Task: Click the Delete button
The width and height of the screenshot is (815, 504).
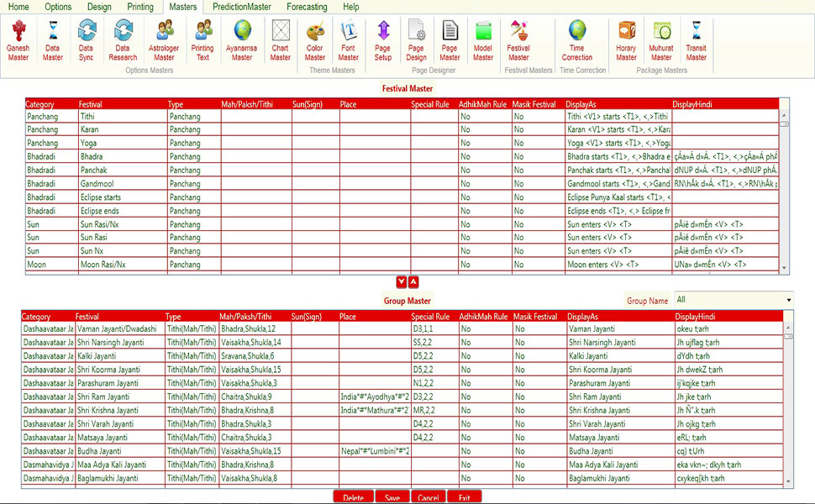Action: click(x=354, y=496)
